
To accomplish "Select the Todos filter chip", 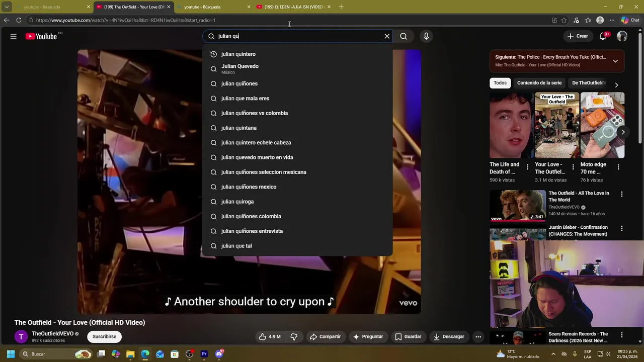I will (500, 83).
